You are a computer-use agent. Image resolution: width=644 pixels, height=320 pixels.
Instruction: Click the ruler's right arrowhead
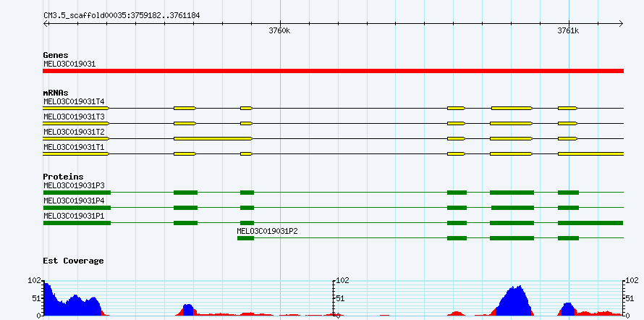click(621, 23)
